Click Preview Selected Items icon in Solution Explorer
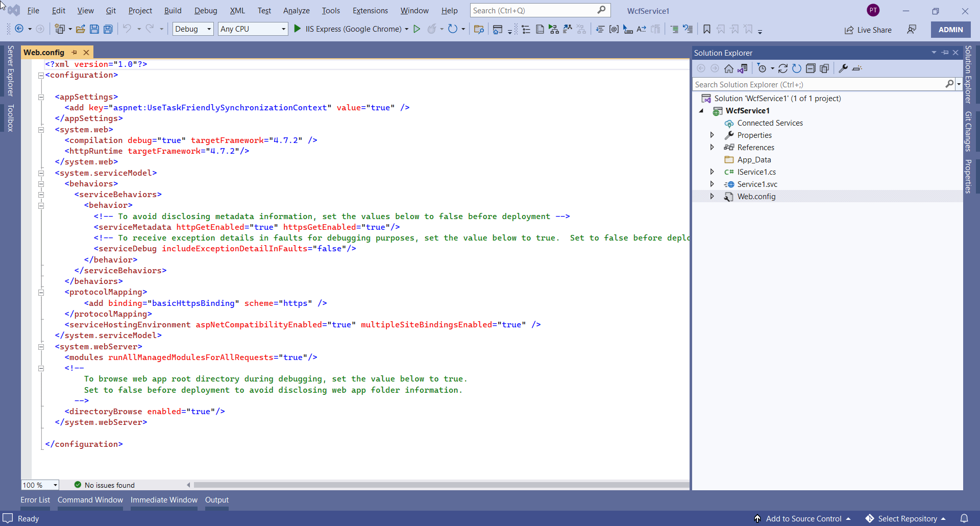Screen dimensions: 980x526 point(857,68)
